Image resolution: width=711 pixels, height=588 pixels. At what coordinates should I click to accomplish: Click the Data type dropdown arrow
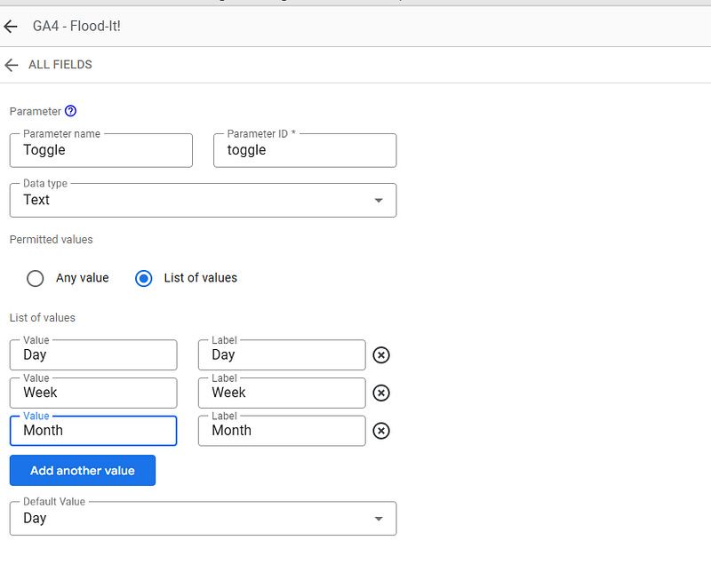[x=379, y=200]
